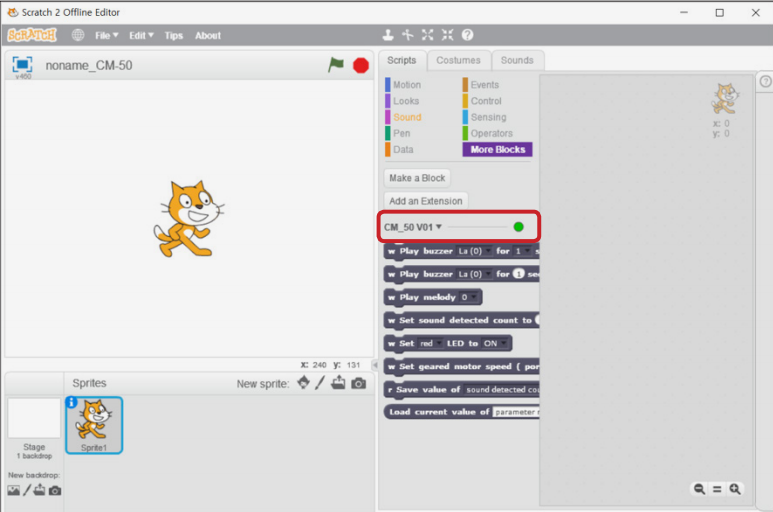Select the More Blocks category
Screen dimensions: 773x512
[x=497, y=150]
